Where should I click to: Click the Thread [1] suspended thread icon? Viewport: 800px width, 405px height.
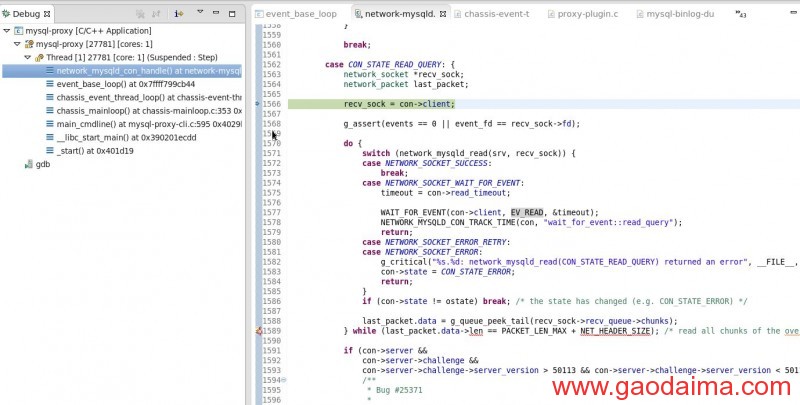pyautogui.click(x=39, y=57)
